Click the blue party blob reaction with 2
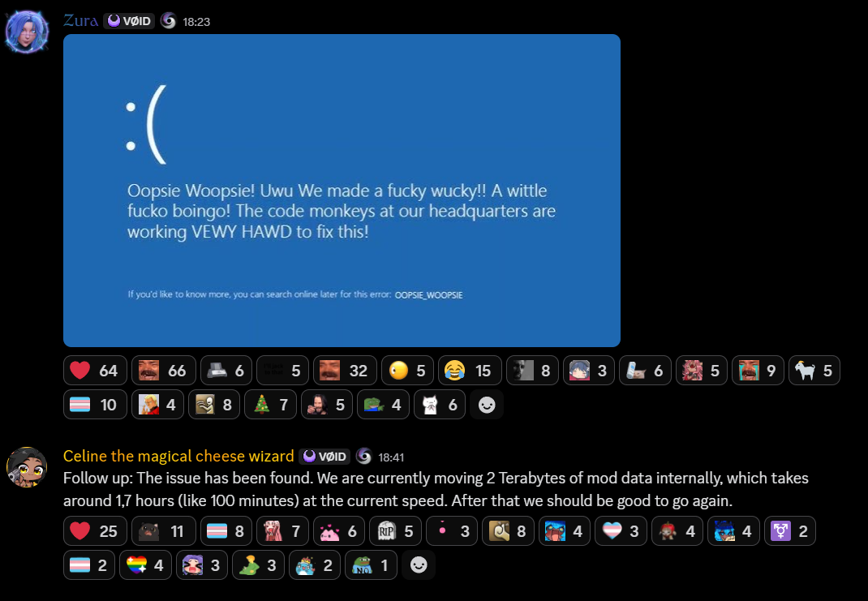Viewport: 868px width, 601px height. tap(315, 565)
